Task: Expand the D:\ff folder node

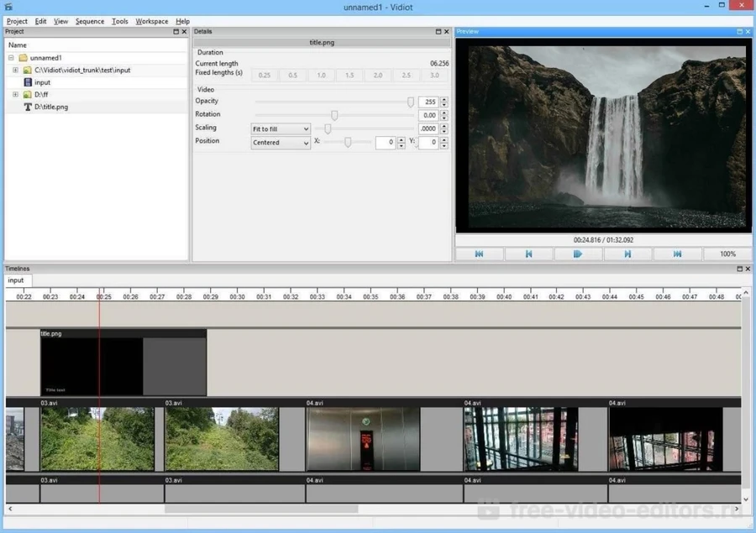Action: 15,95
